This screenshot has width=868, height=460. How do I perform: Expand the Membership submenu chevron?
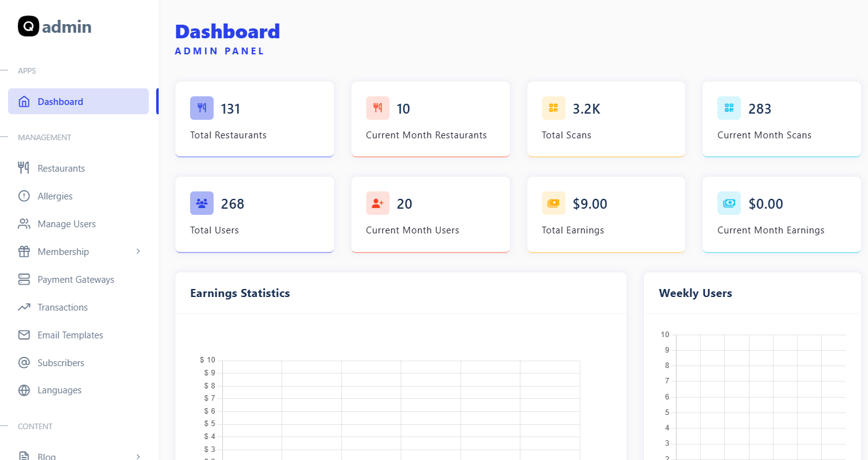138,251
